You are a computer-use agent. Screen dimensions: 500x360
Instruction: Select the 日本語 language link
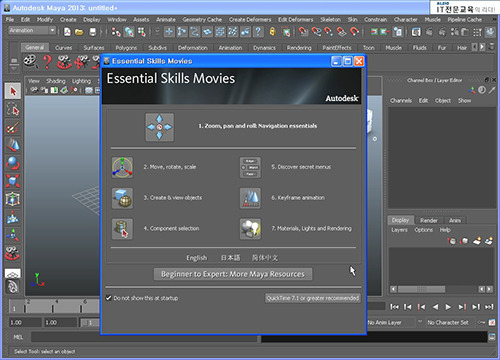click(x=230, y=258)
